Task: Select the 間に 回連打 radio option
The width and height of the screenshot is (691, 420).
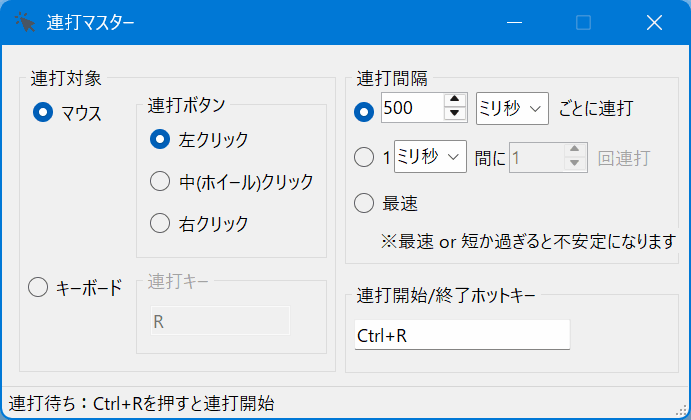Action: 364,157
